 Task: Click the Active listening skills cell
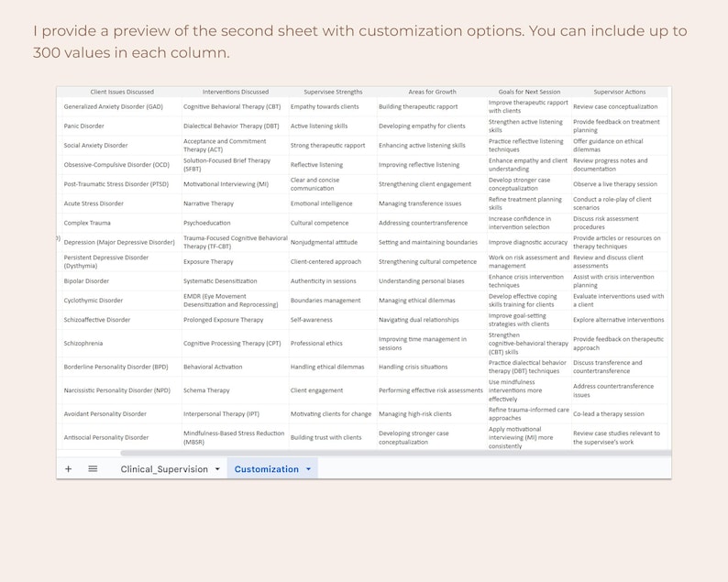tap(333, 126)
